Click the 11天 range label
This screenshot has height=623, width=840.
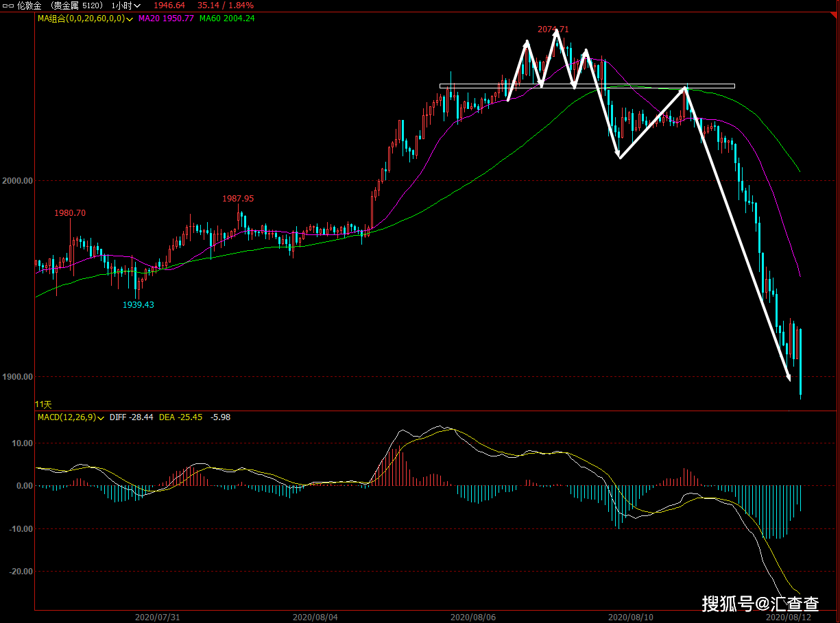(x=43, y=404)
